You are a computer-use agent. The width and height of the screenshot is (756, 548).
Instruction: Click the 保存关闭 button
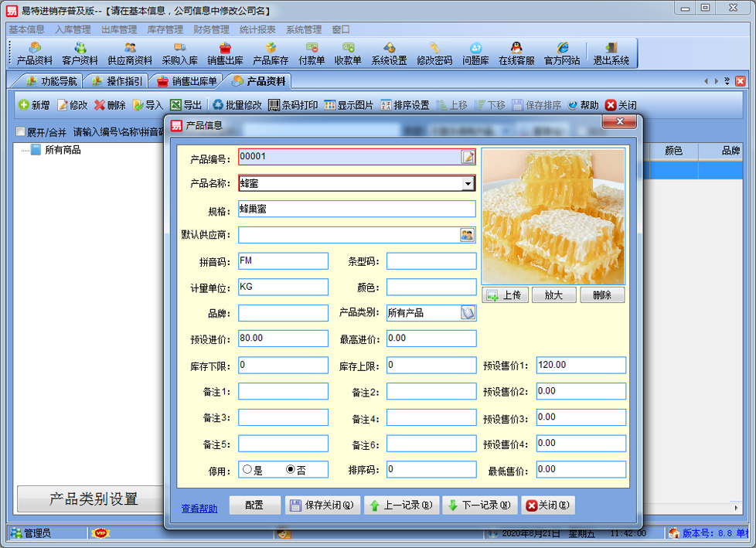322,505
